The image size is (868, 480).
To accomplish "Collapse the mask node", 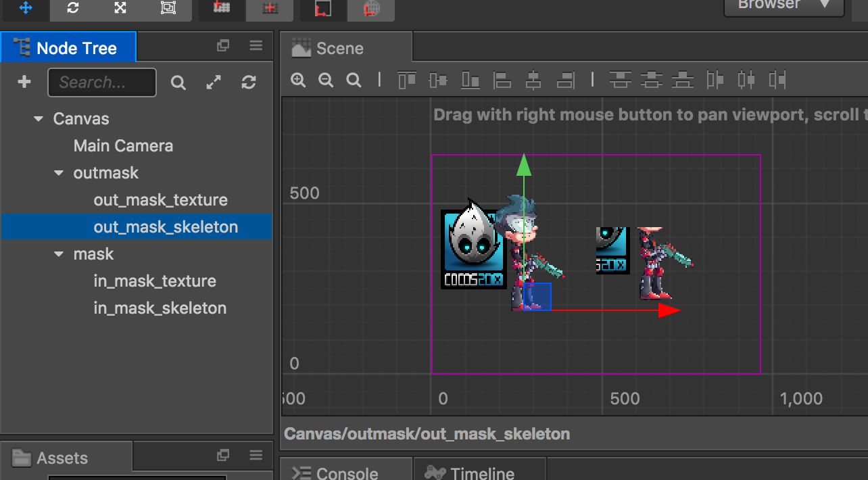I will tap(59, 254).
